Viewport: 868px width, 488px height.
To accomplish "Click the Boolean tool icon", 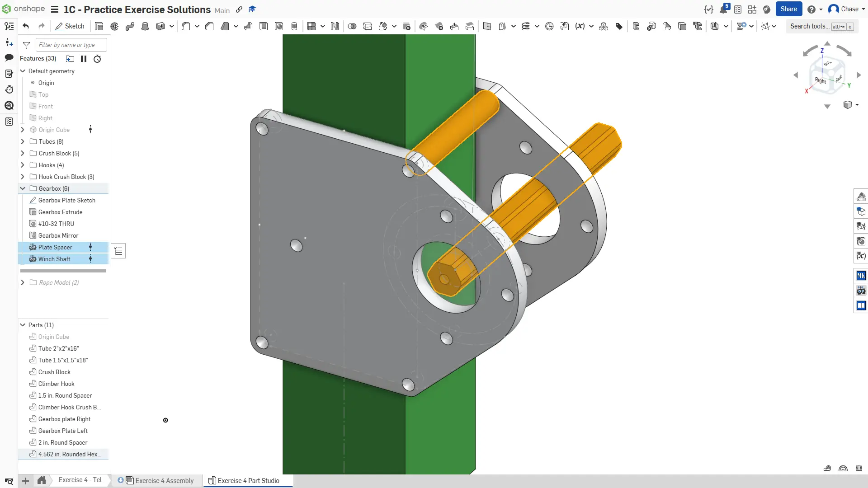I will click(352, 26).
